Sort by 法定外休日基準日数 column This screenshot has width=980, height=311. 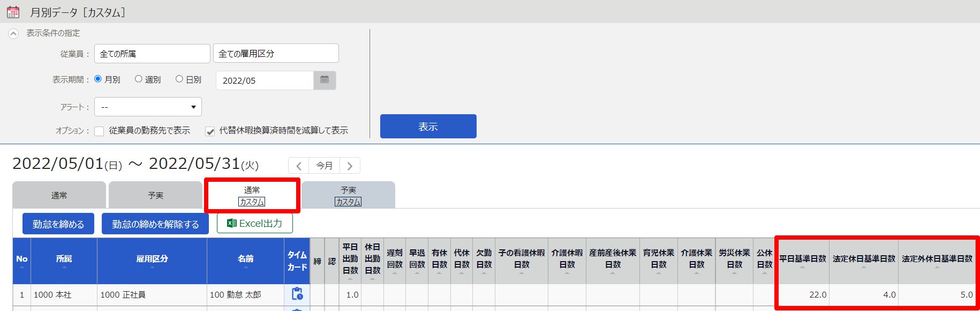click(937, 261)
